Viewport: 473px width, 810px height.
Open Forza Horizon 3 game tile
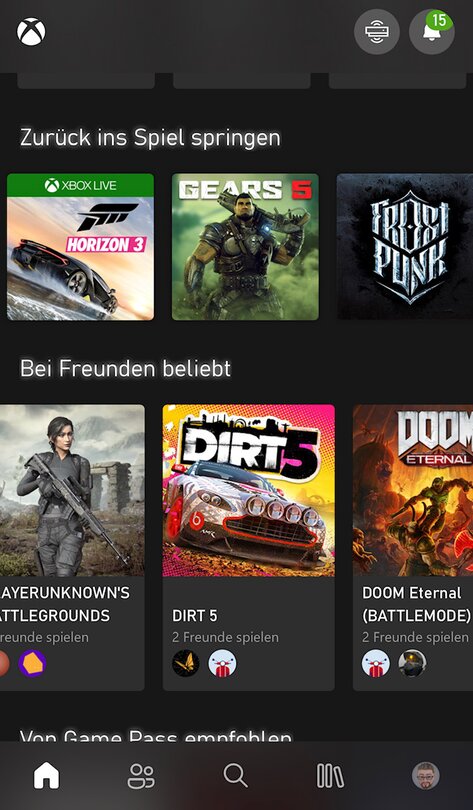point(80,247)
